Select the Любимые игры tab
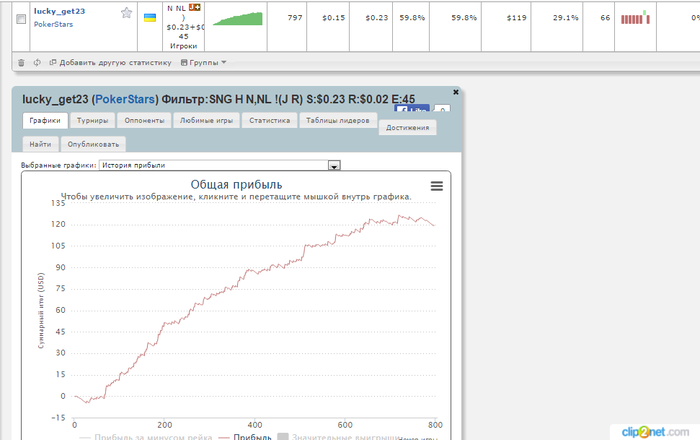Viewport: 700px width, 440px height. (206, 120)
